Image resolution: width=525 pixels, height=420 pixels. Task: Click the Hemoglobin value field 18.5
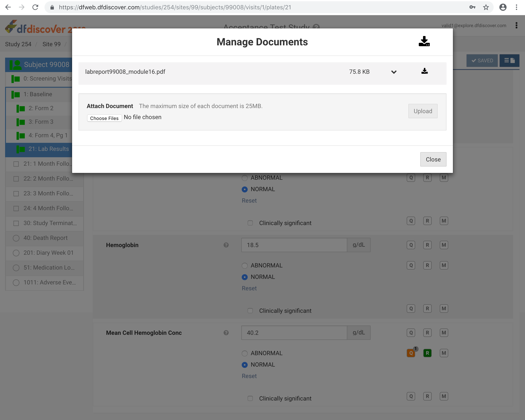point(294,245)
